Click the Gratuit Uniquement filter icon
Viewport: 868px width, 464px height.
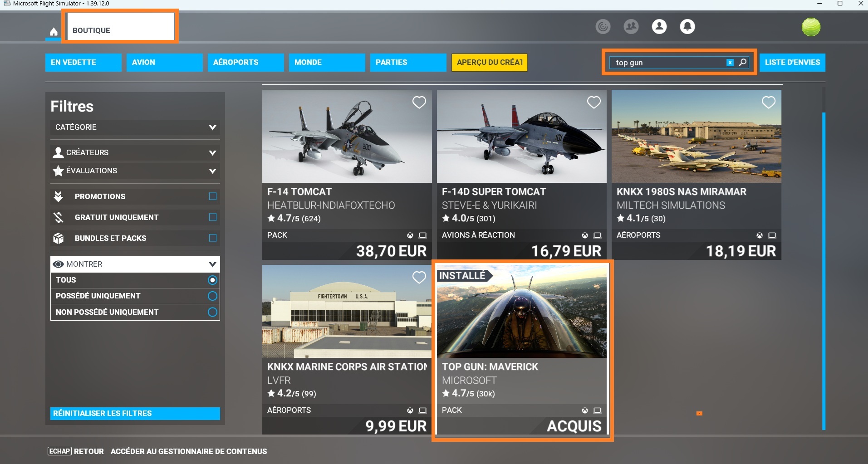(58, 217)
